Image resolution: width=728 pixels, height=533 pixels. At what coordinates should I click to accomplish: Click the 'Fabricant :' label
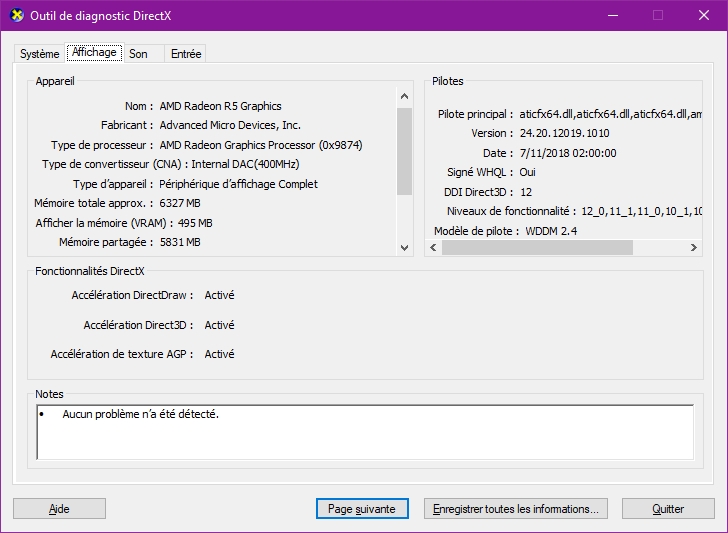(127, 125)
